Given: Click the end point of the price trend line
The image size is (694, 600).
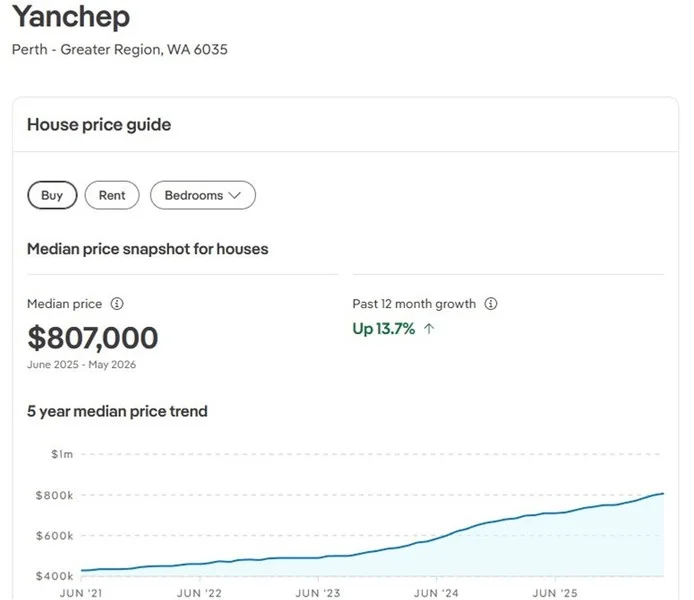Looking at the screenshot, I should [663, 493].
